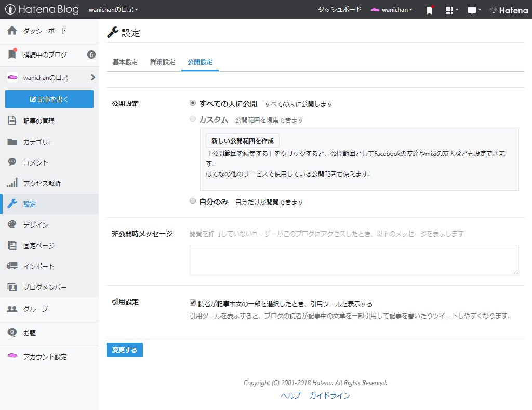Viewport: 532px width, 410px height.
Task: Click the home icon beside ダッシュボード
Action: [x=12, y=31]
